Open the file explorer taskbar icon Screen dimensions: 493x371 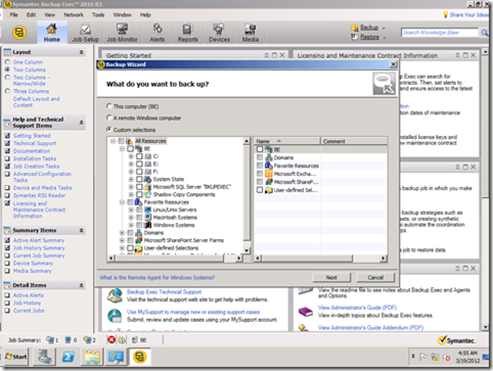[92, 357]
